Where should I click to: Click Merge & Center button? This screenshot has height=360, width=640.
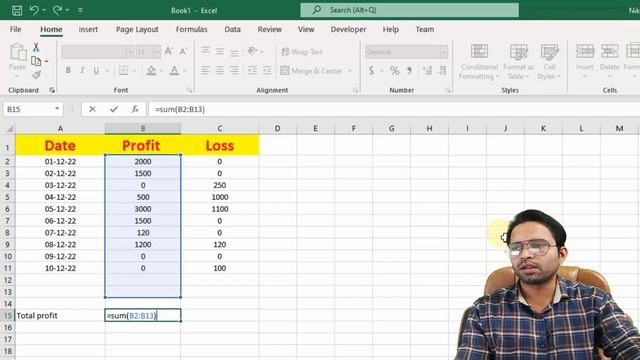(x=311, y=71)
